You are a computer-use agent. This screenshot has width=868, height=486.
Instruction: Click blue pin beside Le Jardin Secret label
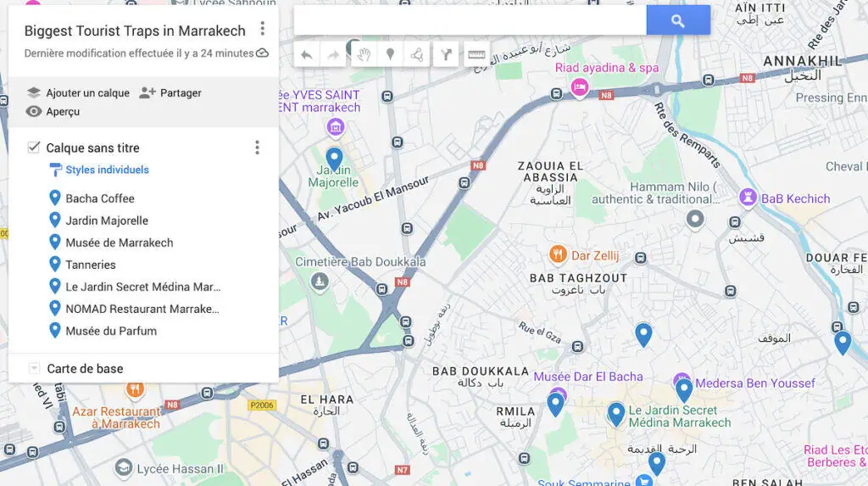click(x=615, y=414)
